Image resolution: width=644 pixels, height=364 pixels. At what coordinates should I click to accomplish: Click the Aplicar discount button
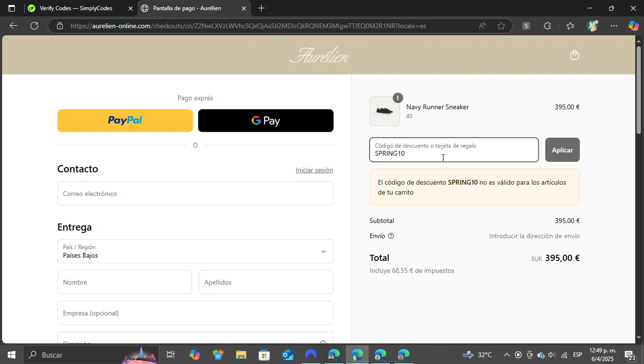click(x=562, y=150)
